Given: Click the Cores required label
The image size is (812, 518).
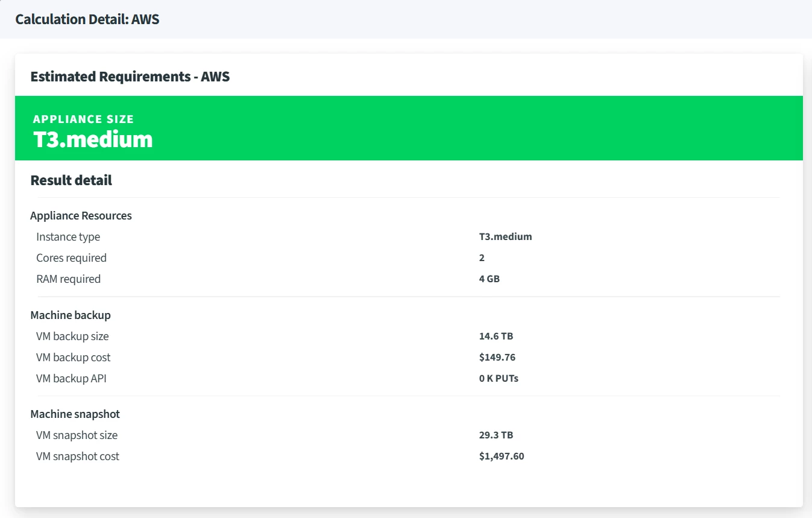Looking at the screenshot, I should [x=71, y=258].
